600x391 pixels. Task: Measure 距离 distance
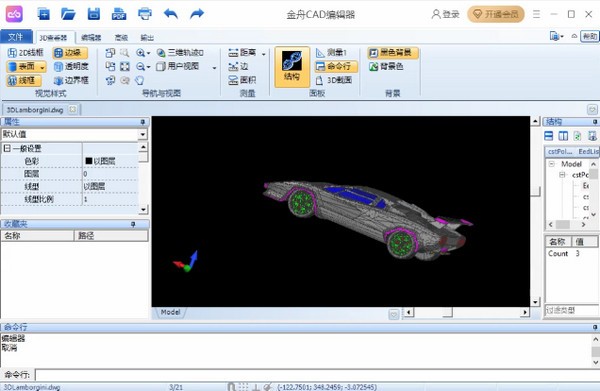click(242, 52)
